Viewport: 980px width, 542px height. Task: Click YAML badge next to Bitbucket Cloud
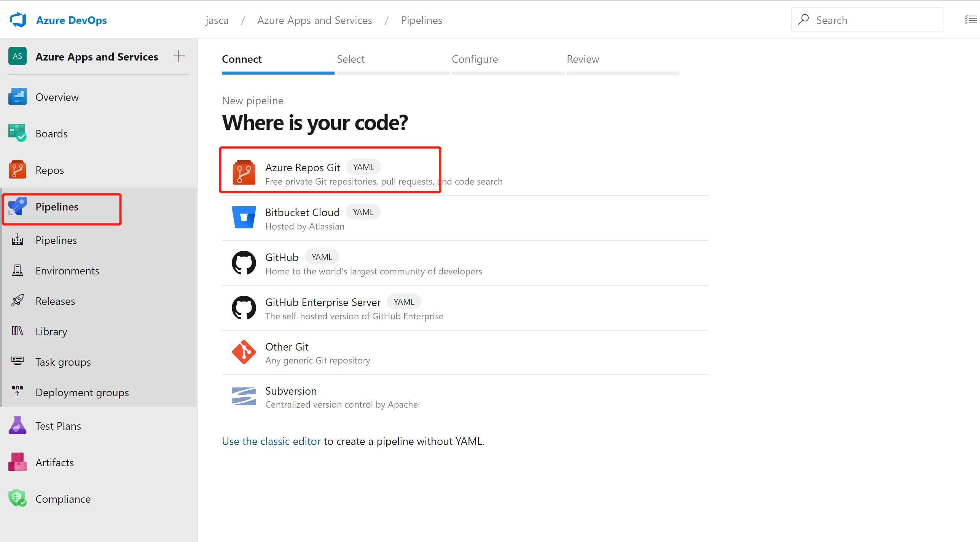pos(363,212)
